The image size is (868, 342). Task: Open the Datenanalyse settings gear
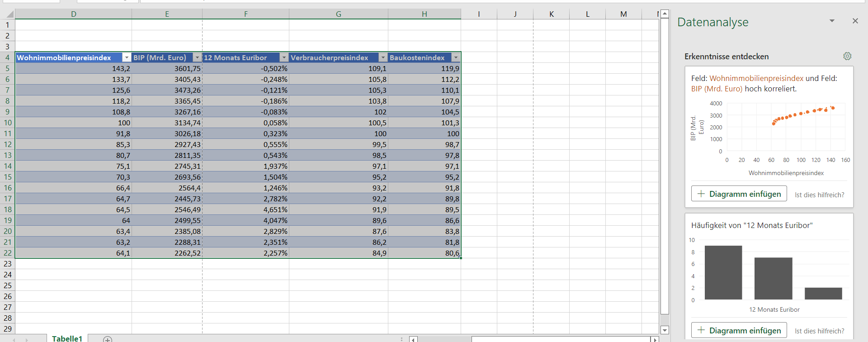pos(847,56)
